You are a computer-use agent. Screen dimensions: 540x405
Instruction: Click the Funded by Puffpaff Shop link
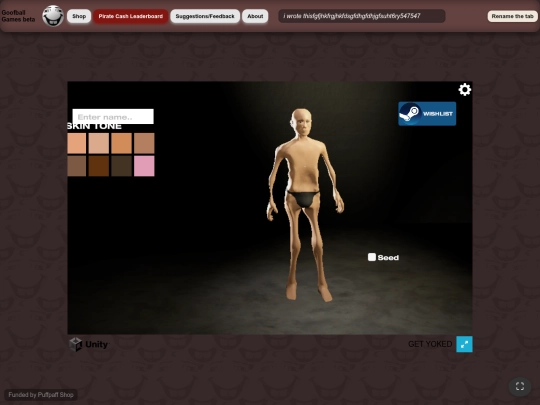[x=41, y=395]
